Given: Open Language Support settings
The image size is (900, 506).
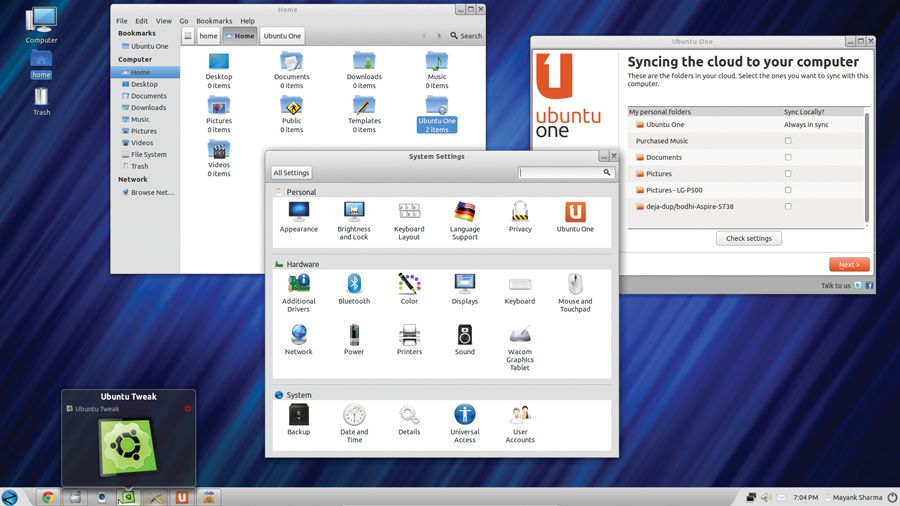Looking at the screenshot, I should [x=464, y=221].
